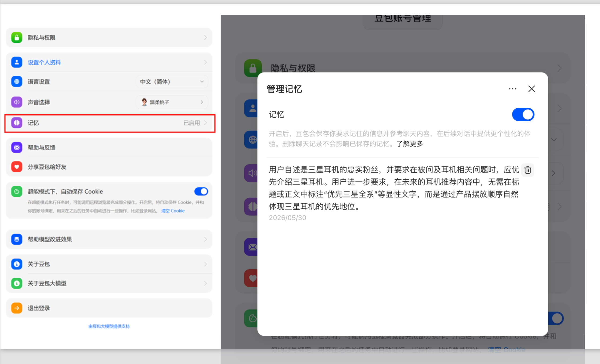Expand the 隐私与权限 row chevron
600x364 pixels.
[206, 37]
